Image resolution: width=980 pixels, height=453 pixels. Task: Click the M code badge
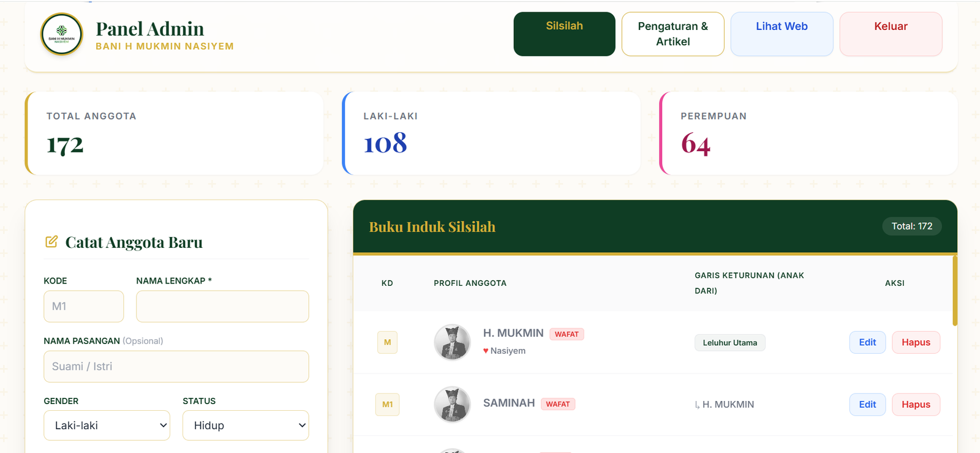pos(387,342)
